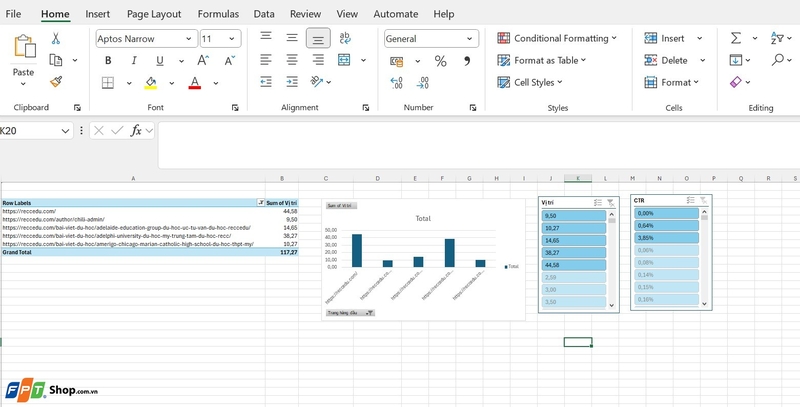Click the text Orientation icon
Viewport: 800px width, 407px height.
click(x=316, y=81)
